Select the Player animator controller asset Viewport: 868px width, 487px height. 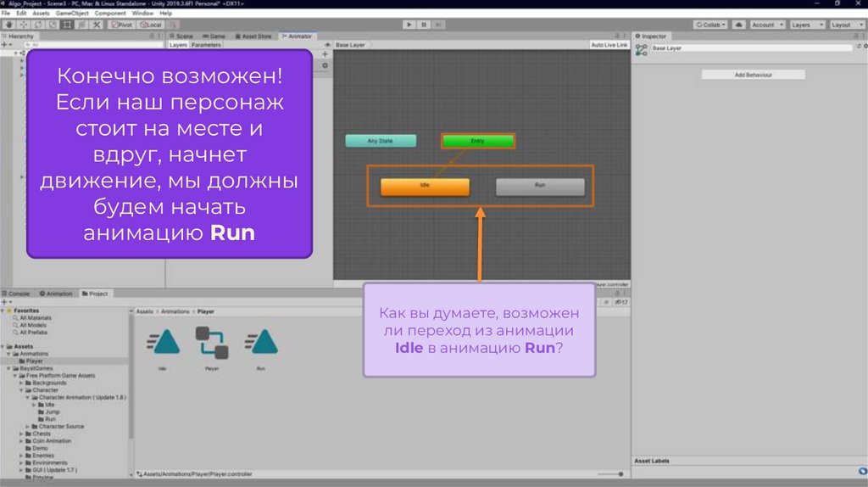(211, 341)
